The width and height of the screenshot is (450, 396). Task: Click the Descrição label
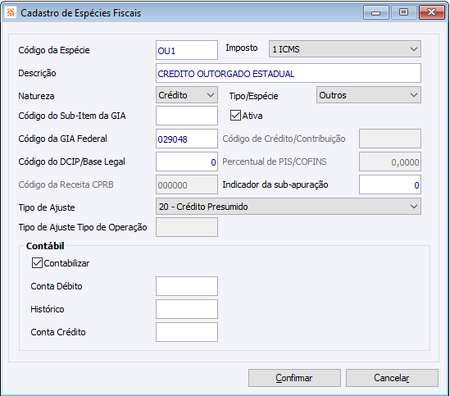point(37,73)
